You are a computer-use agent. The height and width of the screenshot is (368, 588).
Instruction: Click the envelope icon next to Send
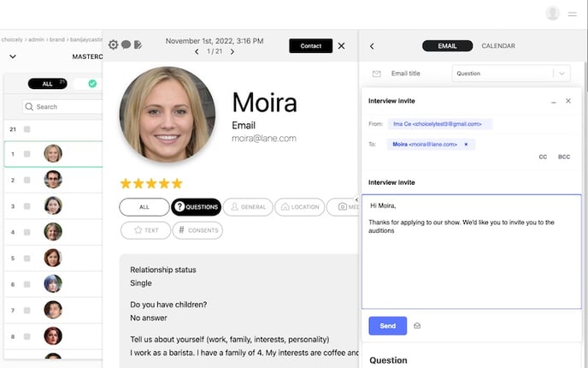(x=417, y=326)
